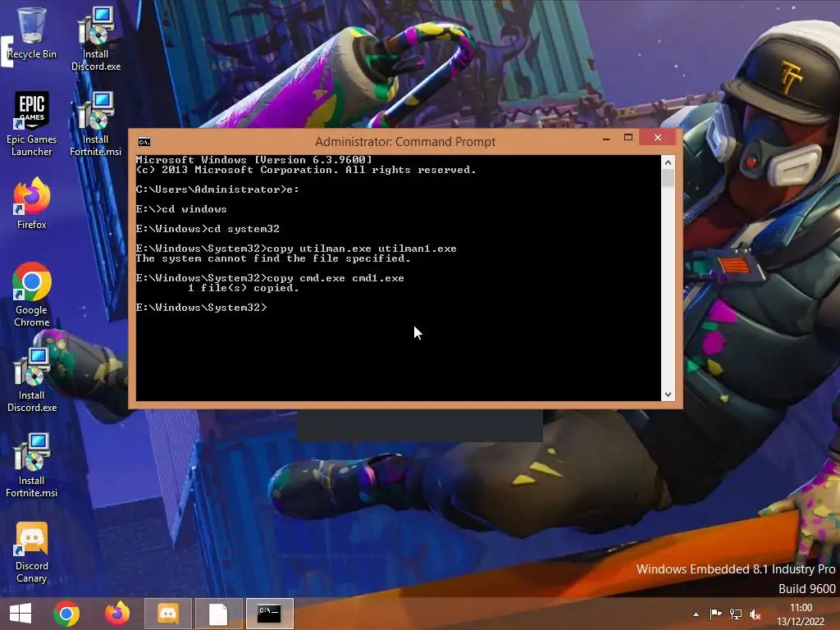840x630 pixels.
Task: Click the Command Prompt scrollbar down arrow
Action: click(668, 395)
